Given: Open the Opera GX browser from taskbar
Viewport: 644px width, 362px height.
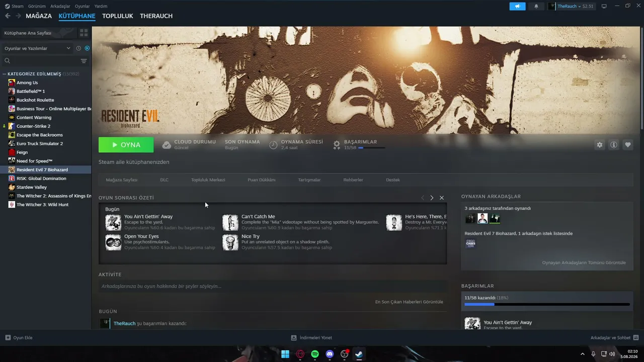Looking at the screenshot, I should (300, 354).
